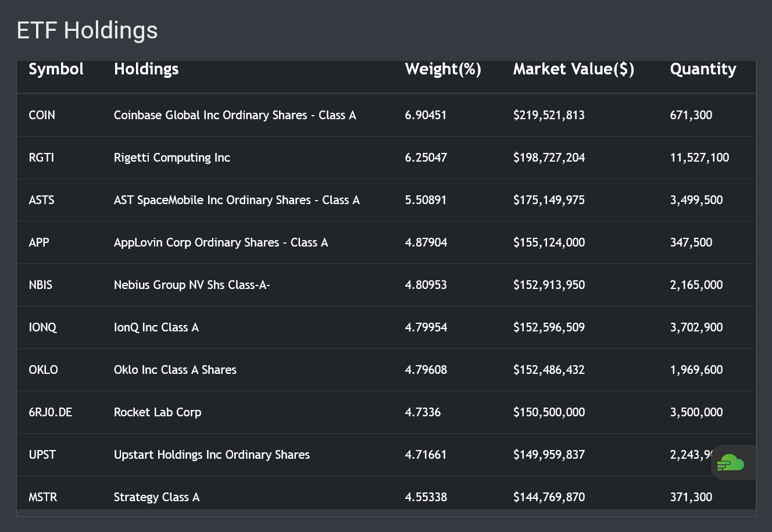Click the 6RJ0.DE symbol for Rocket Lab
This screenshot has width=772, height=532.
coord(51,412)
